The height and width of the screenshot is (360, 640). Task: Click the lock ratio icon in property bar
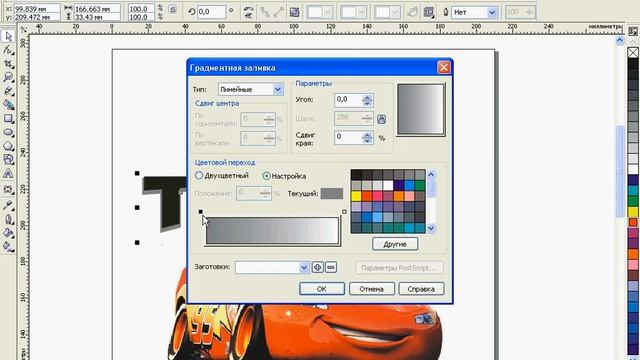pyautogui.click(x=172, y=10)
